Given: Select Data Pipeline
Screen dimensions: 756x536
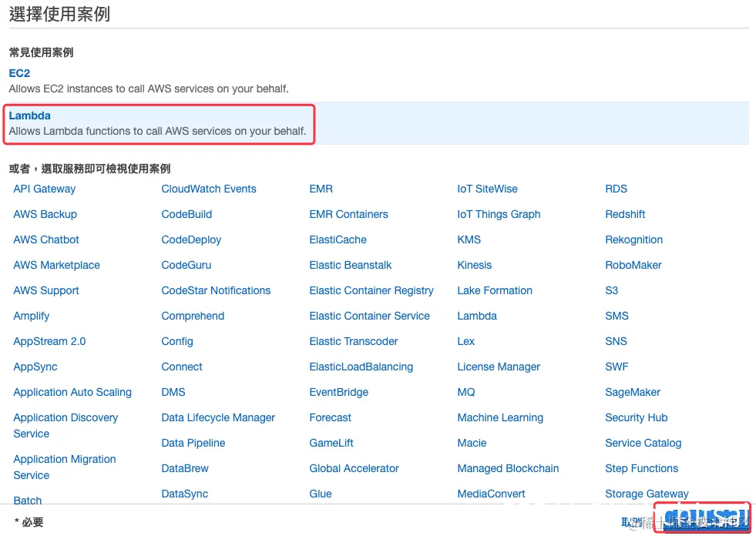Looking at the screenshot, I should (193, 443).
